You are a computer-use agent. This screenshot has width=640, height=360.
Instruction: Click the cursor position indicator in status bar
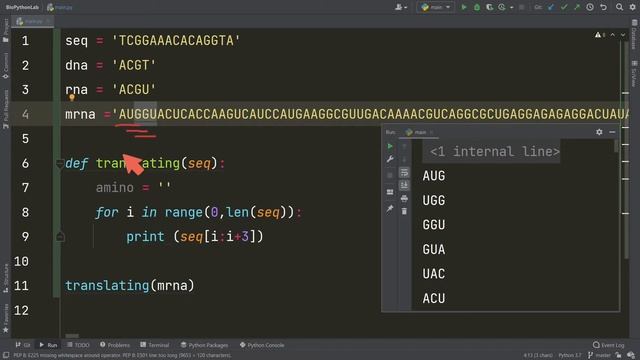(x=538, y=356)
